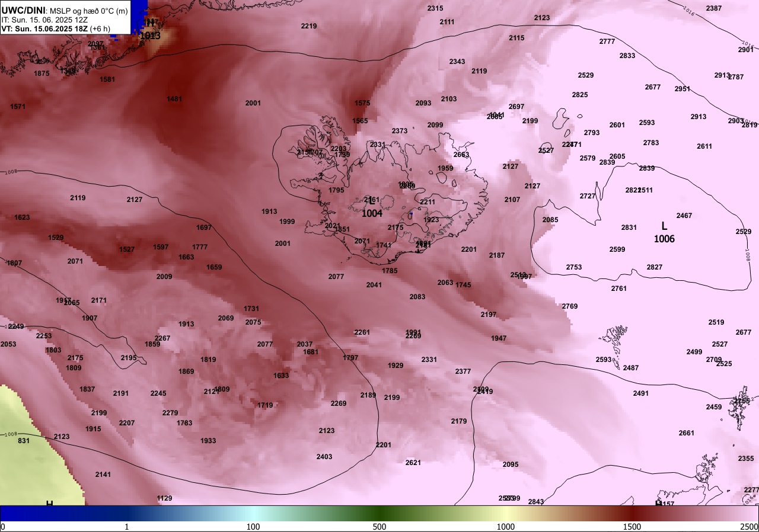Click the colorbar label 100
This screenshot has height=532, width=759.
point(253,527)
